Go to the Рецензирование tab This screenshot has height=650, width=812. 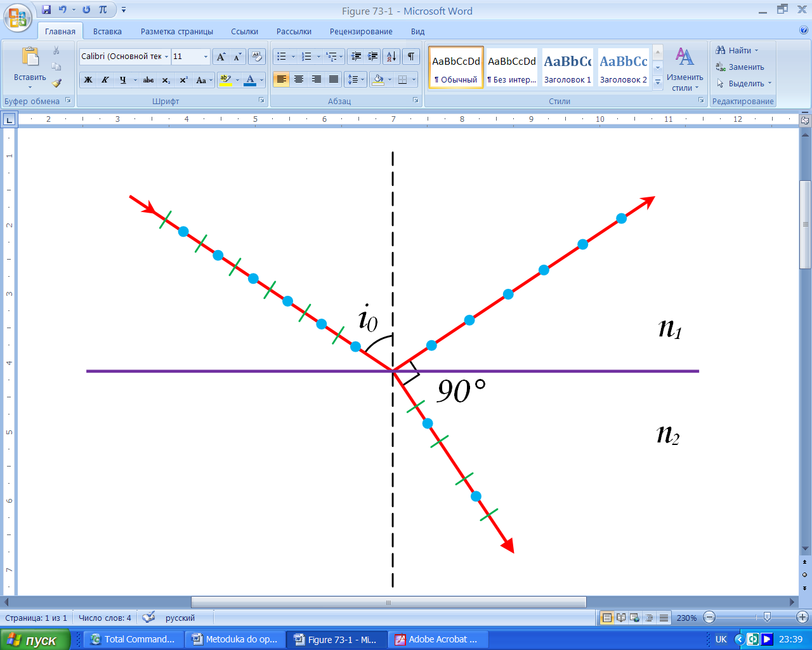(x=361, y=31)
